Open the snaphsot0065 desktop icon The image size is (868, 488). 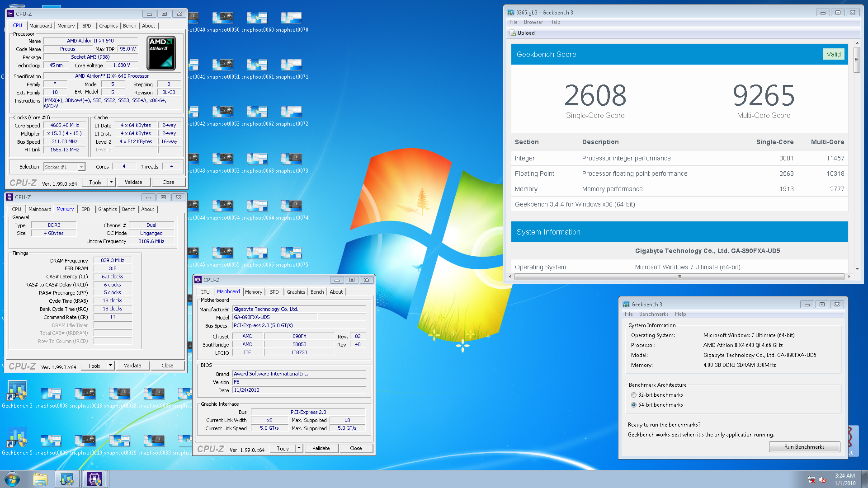coord(258,258)
